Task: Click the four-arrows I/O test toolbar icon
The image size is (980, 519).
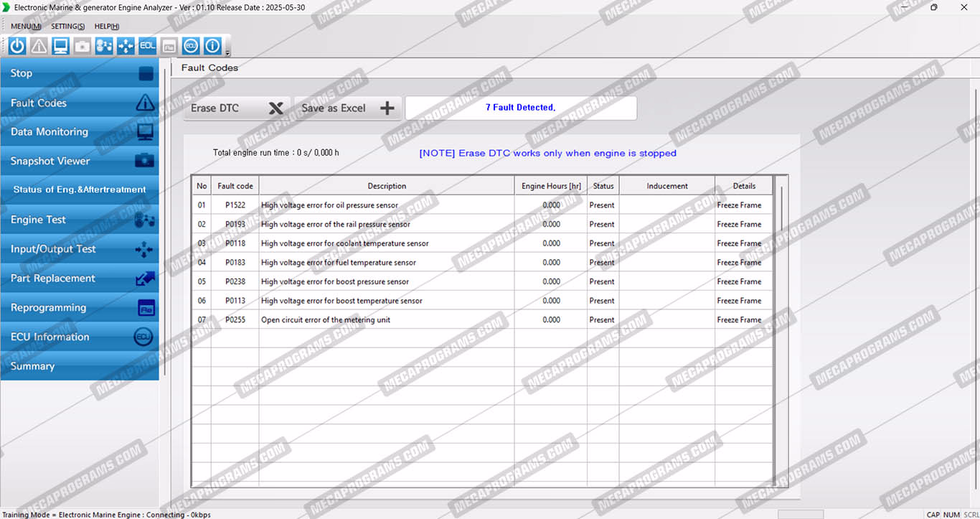Action: [126, 46]
